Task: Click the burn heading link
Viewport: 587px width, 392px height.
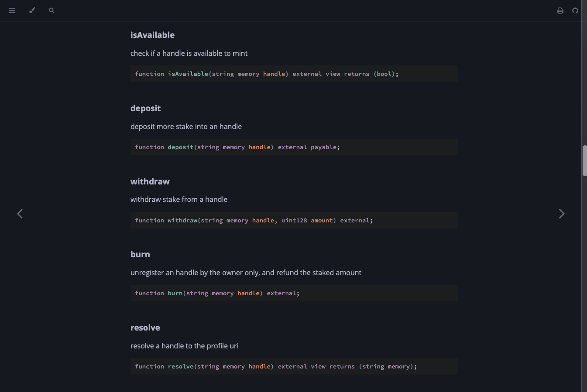Action: tap(140, 254)
